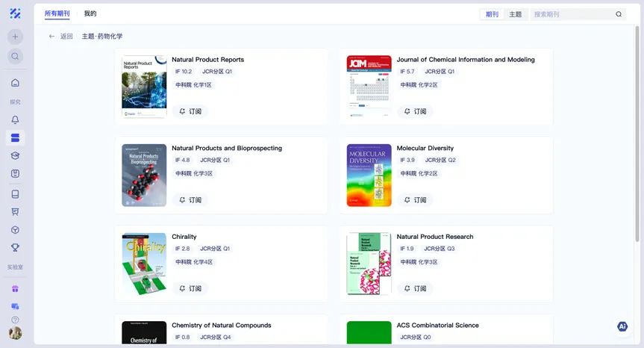Screen dimensions: 644x348
Task: Open Journal of Chemical Information and Modeling title
Action: click(466, 60)
